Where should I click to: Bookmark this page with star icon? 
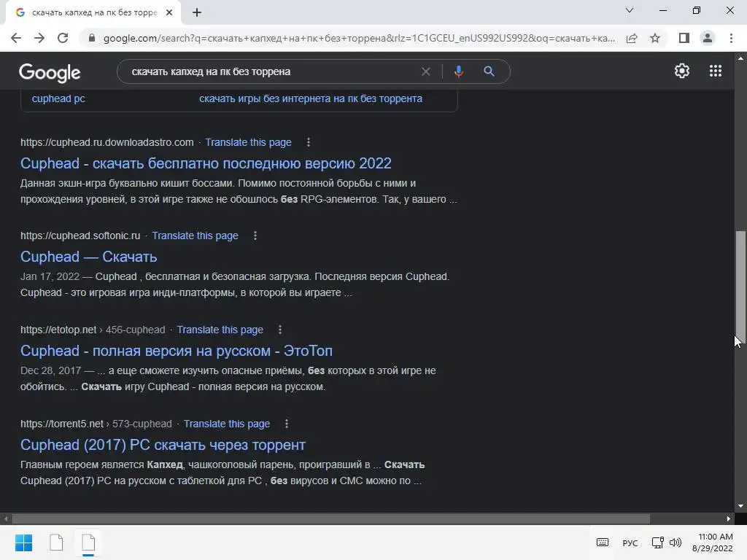(x=655, y=38)
